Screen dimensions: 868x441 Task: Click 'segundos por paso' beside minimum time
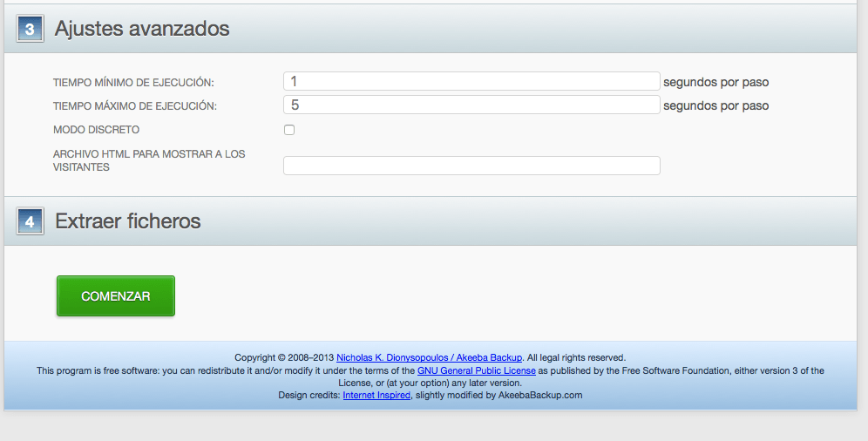pos(715,83)
